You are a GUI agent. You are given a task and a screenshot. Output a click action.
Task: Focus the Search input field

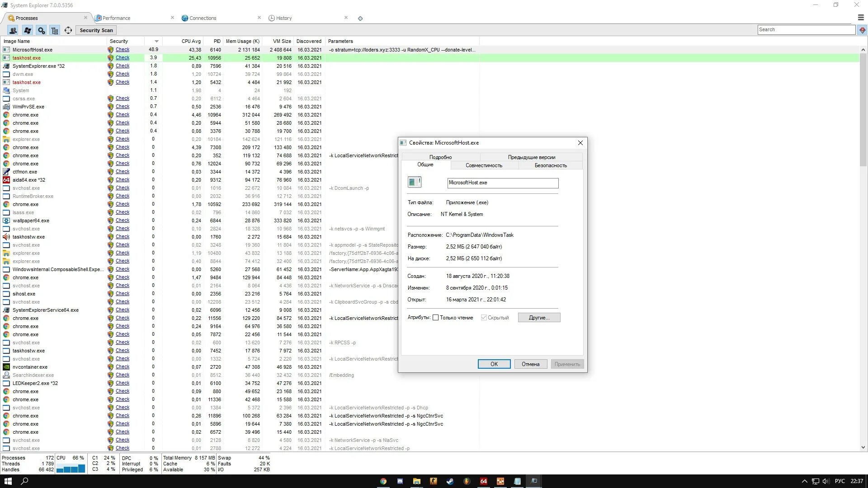[806, 30]
